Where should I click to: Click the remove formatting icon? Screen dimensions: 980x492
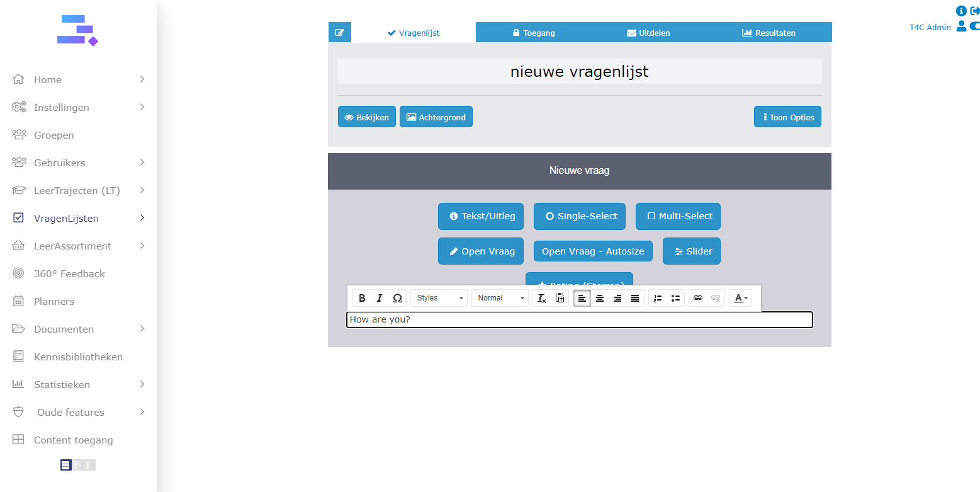tap(541, 298)
